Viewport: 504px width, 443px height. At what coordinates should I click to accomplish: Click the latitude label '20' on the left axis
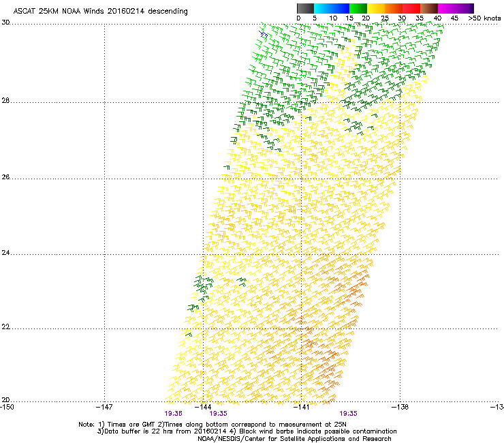pos(5,400)
